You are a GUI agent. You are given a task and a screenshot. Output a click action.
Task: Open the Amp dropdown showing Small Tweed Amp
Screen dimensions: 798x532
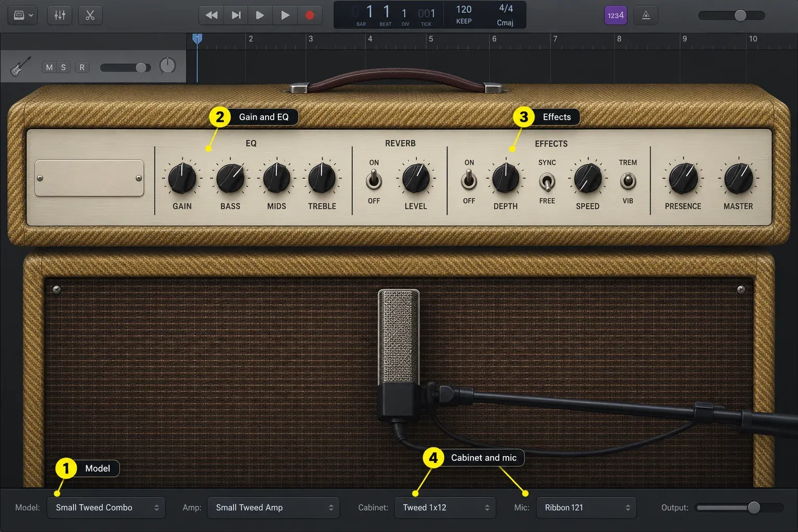click(273, 508)
